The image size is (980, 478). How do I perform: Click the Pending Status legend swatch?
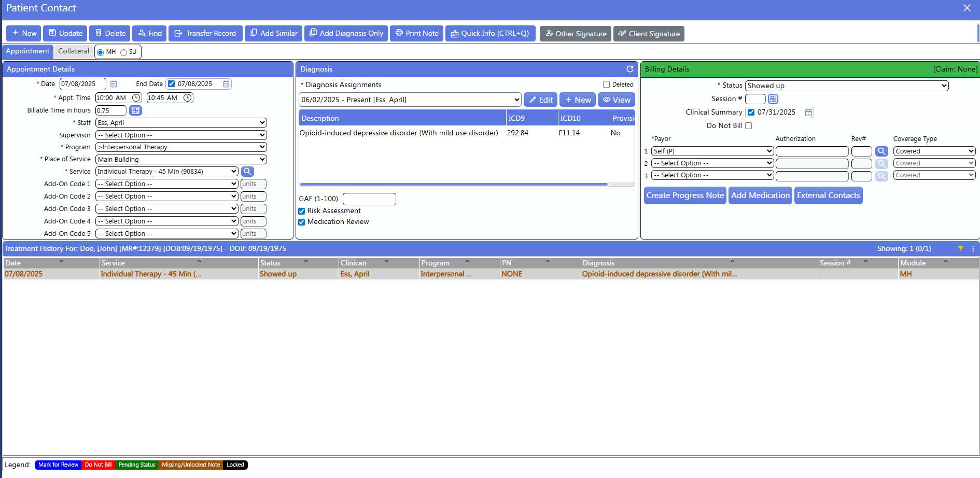coord(137,465)
